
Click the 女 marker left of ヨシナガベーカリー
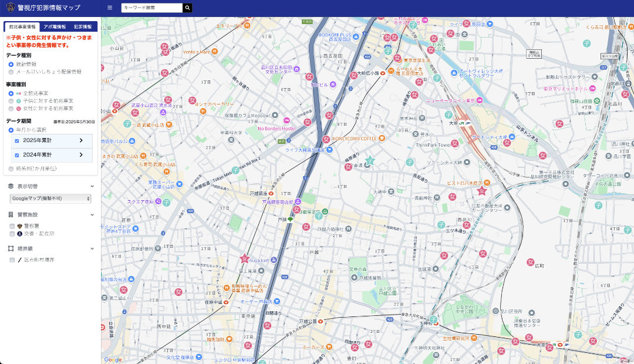[x=192, y=100]
